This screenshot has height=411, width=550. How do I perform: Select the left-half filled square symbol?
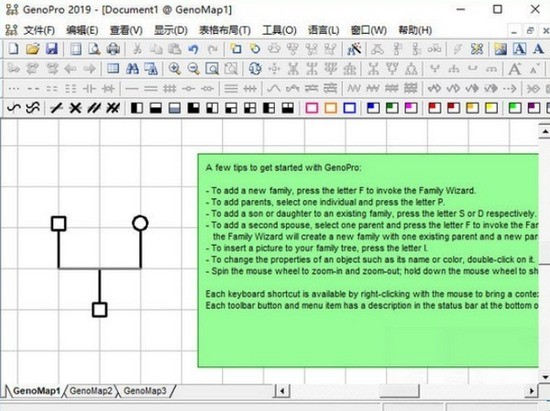137,108
